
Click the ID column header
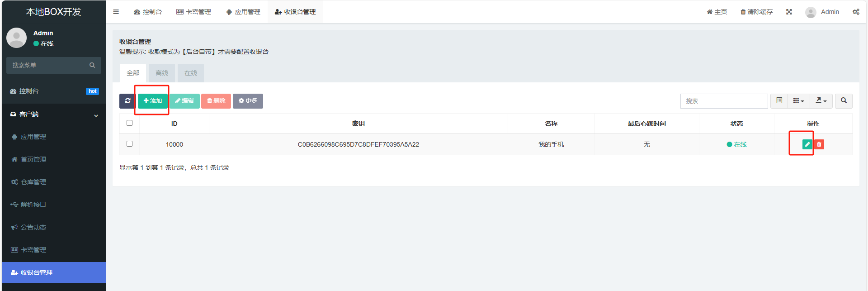coord(174,124)
